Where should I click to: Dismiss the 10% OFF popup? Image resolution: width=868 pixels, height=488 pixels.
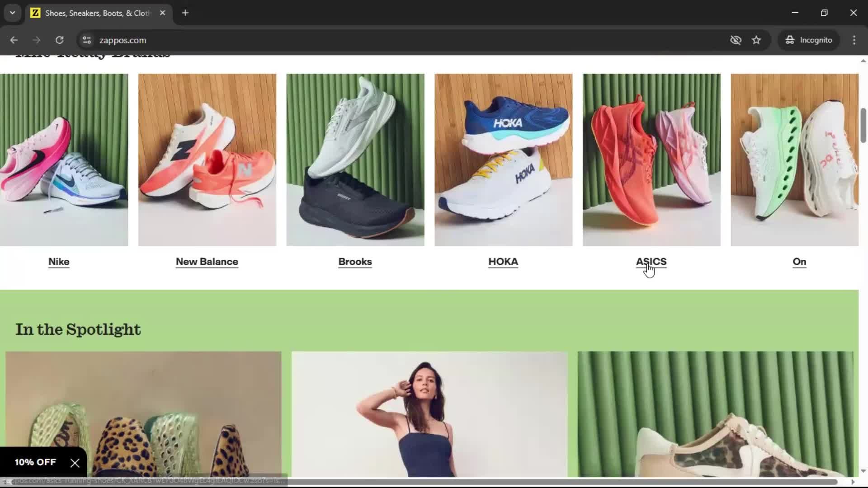point(75,463)
